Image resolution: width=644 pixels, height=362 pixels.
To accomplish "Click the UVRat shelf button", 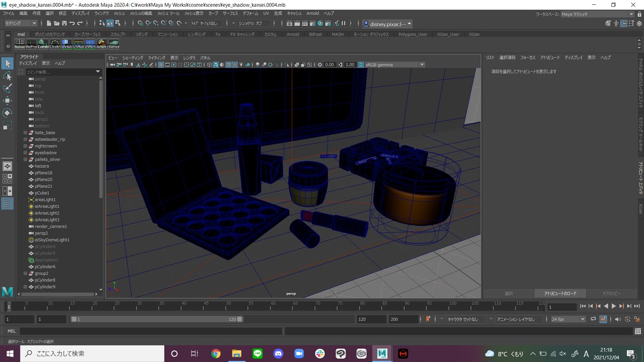I will [x=79, y=44].
